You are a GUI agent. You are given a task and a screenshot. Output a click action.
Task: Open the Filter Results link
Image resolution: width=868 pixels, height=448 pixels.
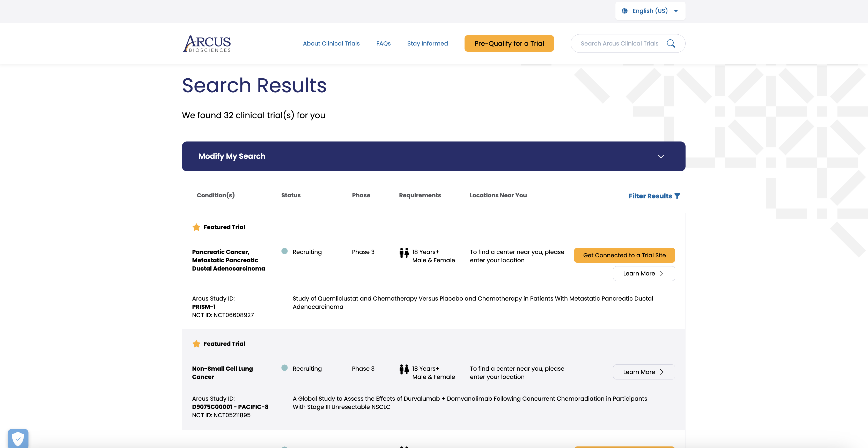coord(654,196)
